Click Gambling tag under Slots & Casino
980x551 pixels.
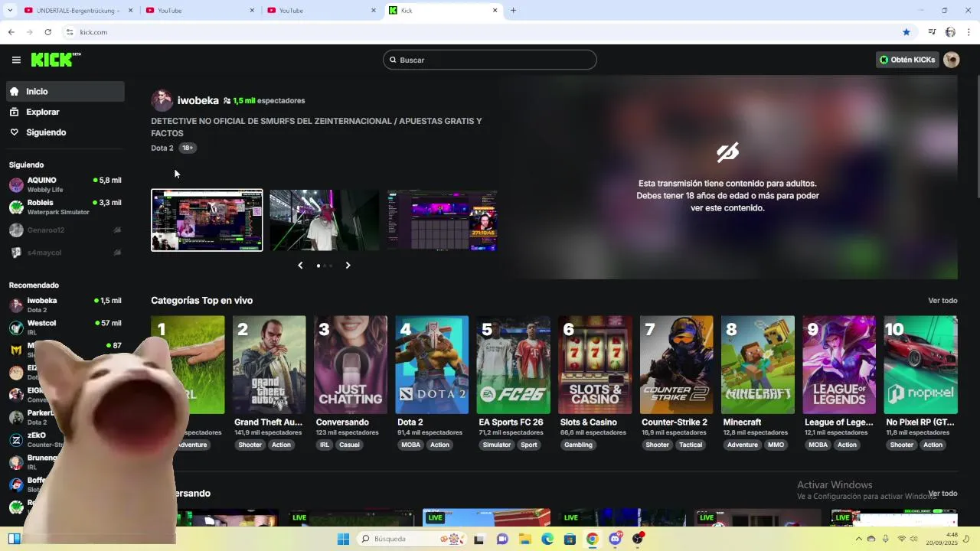click(578, 445)
